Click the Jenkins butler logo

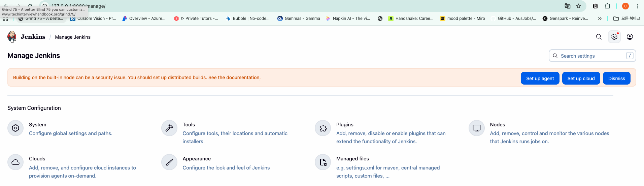click(12, 37)
